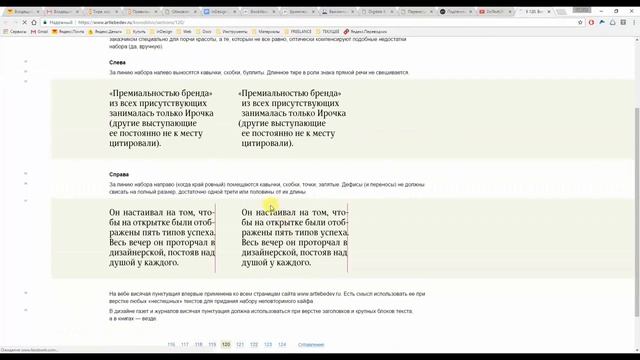Image resolution: width=640 pixels, height=360 pixels.
Task: Click the Справа heading
Action: (119, 174)
